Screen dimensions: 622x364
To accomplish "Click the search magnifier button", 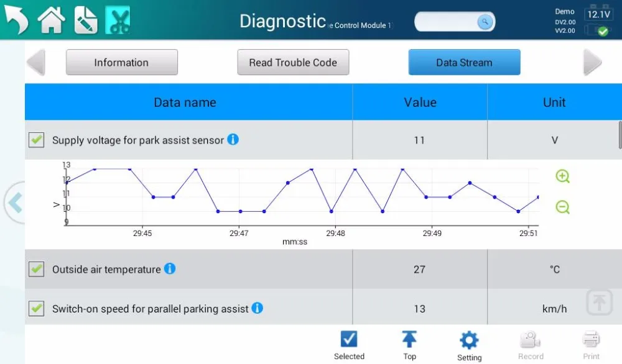I will [485, 22].
